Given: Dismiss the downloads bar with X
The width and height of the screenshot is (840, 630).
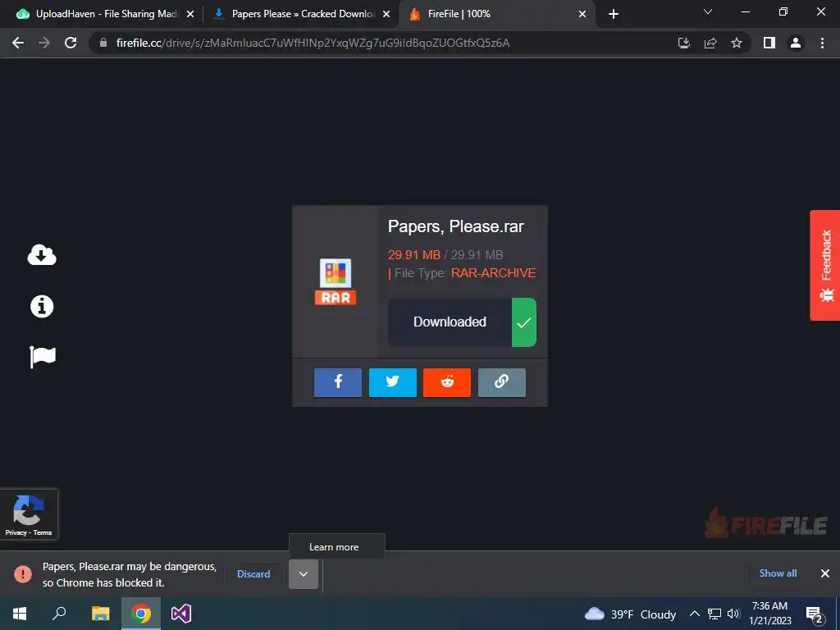Looking at the screenshot, I should 825,573.
